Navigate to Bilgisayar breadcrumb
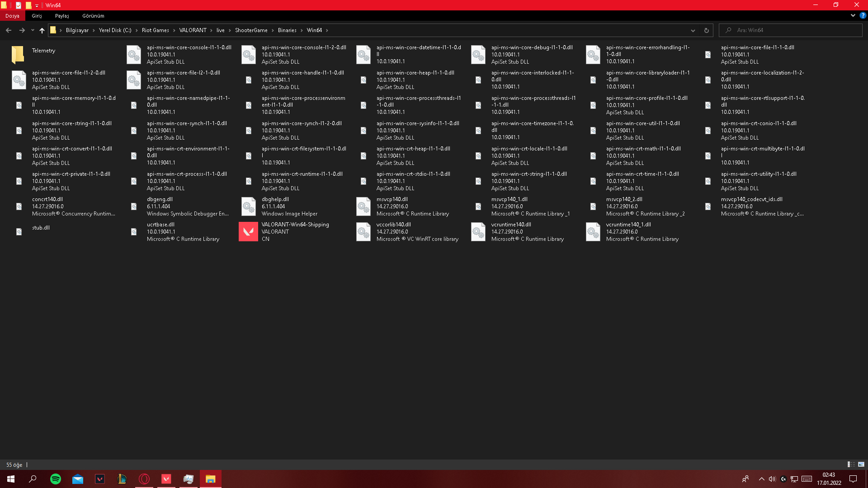This screenshot has width=868, height=488. [x=77, y=30]
